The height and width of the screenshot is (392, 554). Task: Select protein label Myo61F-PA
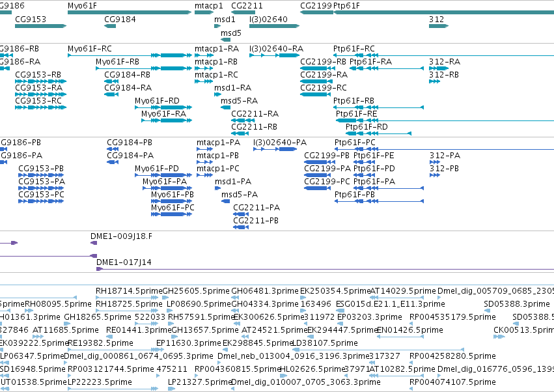click(x=165, y=182)
